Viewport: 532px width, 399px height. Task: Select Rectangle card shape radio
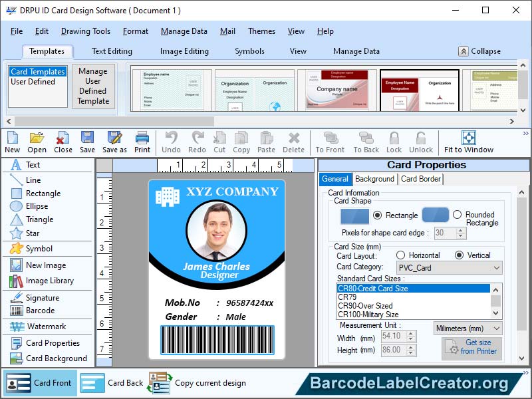[377, 215]
